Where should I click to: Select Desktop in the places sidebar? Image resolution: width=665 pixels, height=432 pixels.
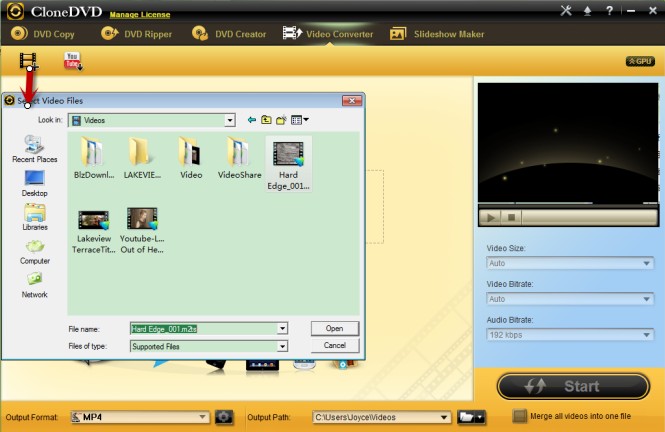[x=34, y=183]
